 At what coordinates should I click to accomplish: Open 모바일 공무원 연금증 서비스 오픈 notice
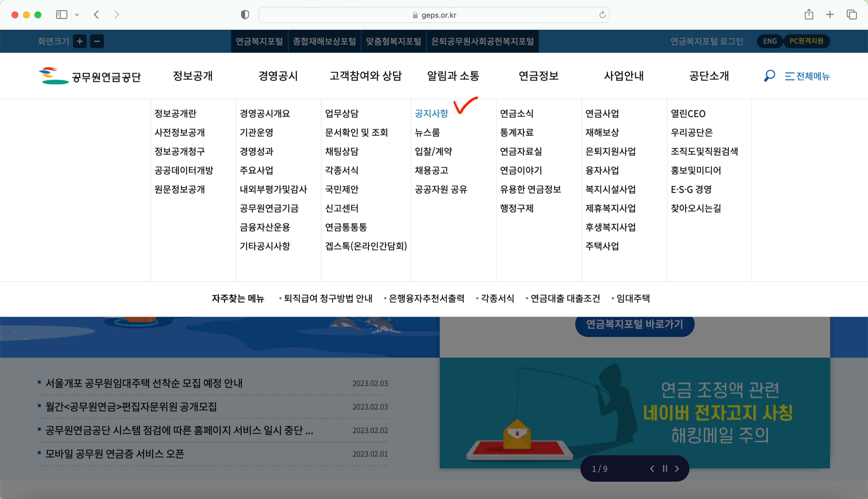(115, 454)
